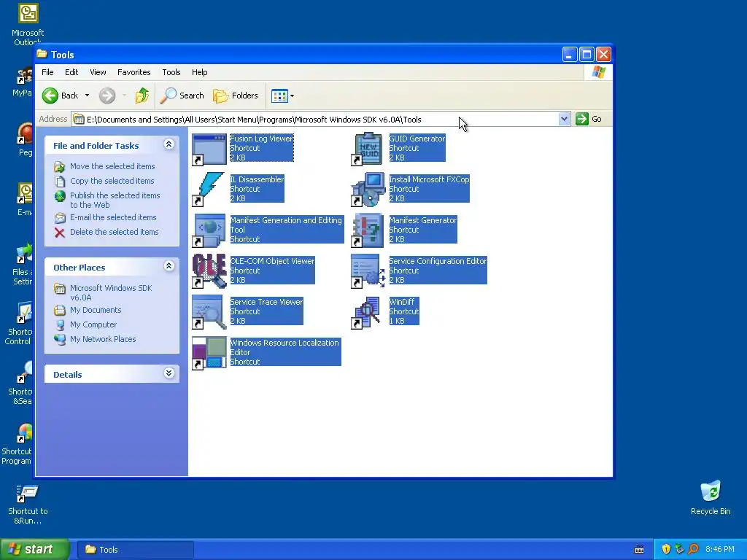Open the address bar dropdown arrow
Viewport: 747px width, 560px height.
point(564,119)
